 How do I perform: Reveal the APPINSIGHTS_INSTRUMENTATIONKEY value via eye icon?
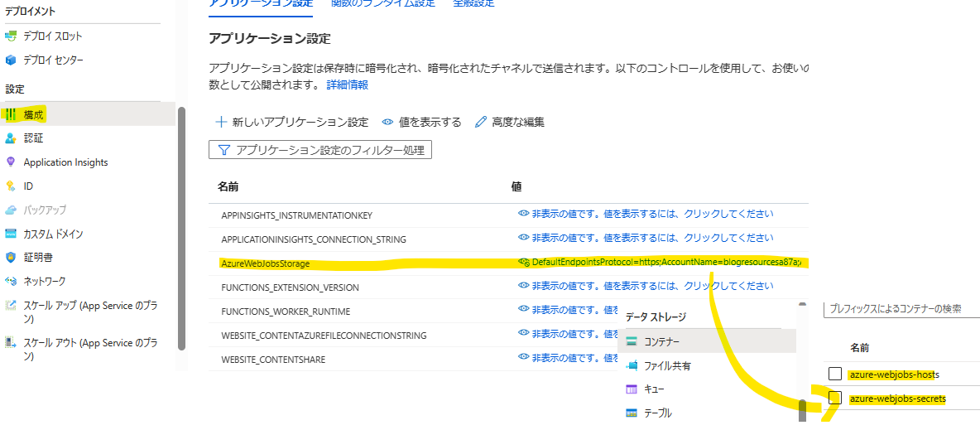pos(524,214)
